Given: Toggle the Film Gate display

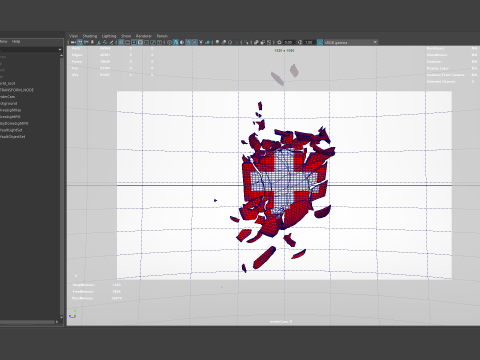Looking at the screenshot, I should click(x=127, y=42).
